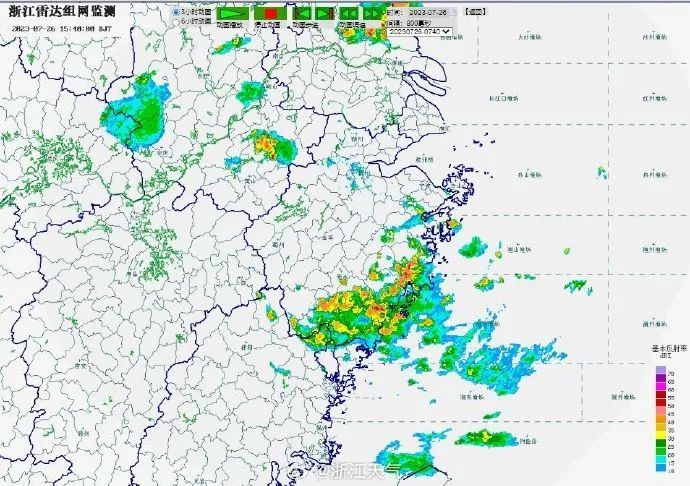Step the animation forward one frame
The height and width of the screenshot is (486, 690).
[325, 14]
